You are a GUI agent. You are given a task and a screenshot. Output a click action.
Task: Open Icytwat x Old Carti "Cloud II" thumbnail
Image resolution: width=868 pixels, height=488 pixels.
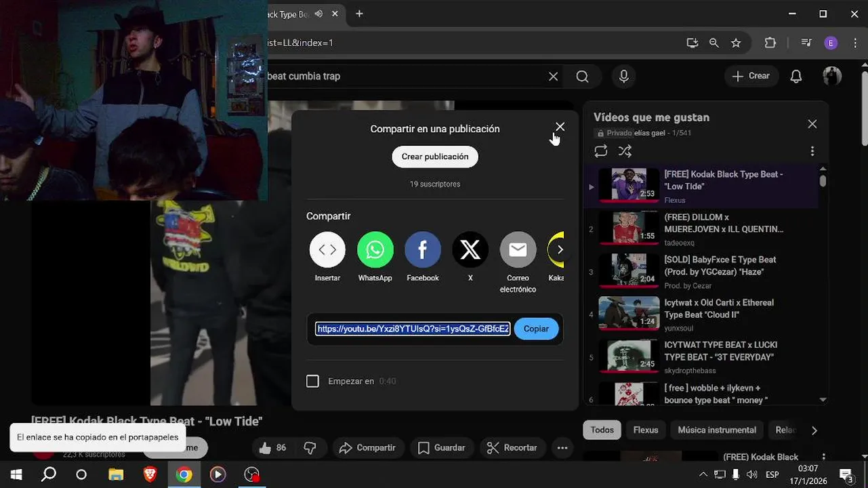point(629,313)
